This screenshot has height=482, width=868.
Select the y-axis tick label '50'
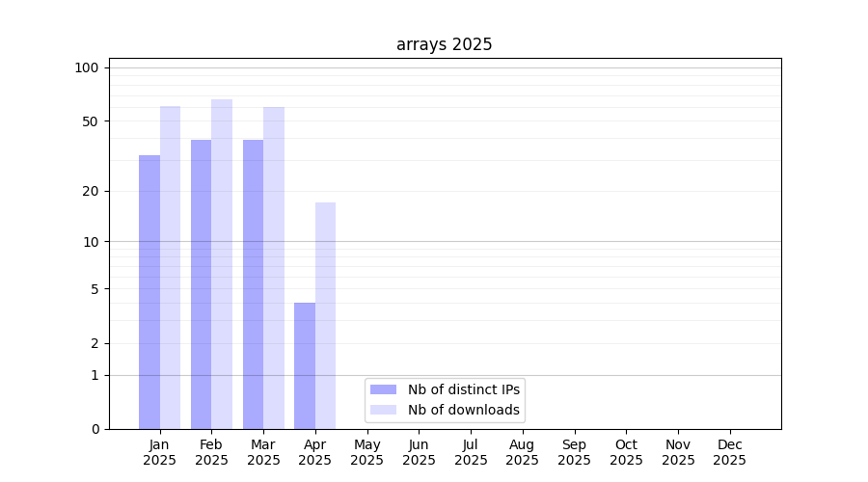click(91, 121)
